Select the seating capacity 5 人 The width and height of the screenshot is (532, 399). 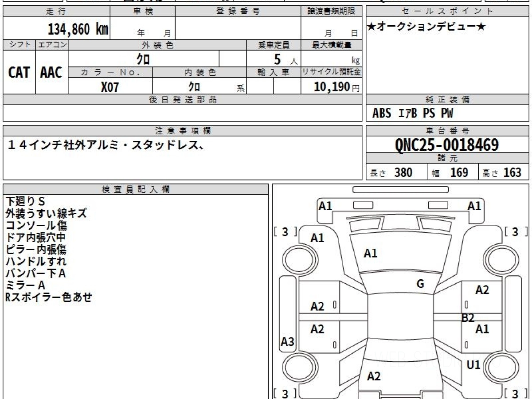[x=286, y=59]
